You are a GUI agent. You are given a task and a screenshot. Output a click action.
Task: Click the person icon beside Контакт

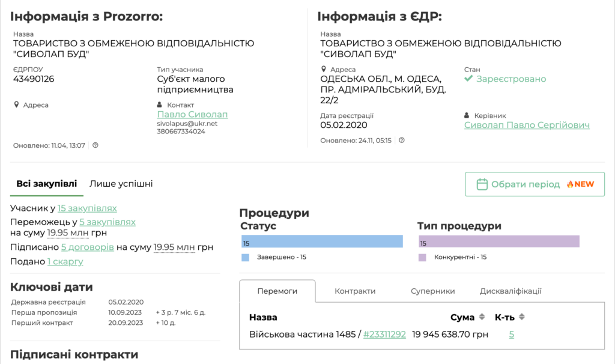(160, 105)
